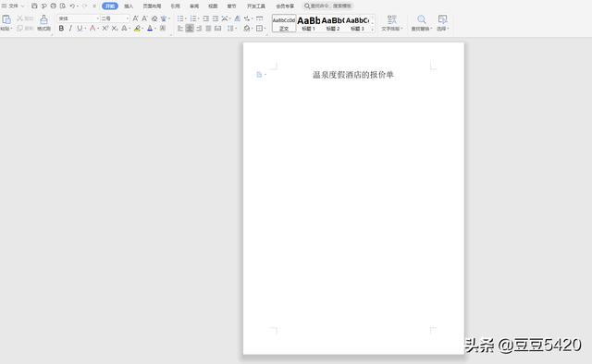Select the center alignment icon
The width and height of the screenshot is (592, 364).
pos(190,29)
